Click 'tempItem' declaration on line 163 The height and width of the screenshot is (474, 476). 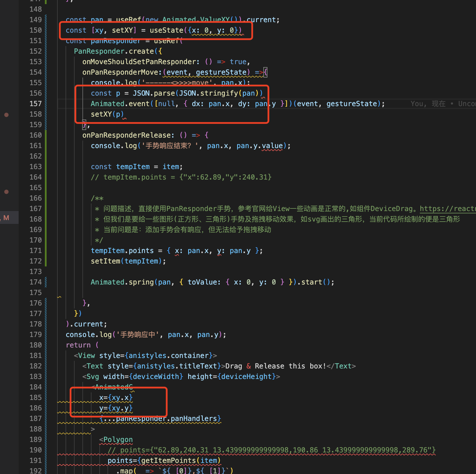[x=133, y=167]
